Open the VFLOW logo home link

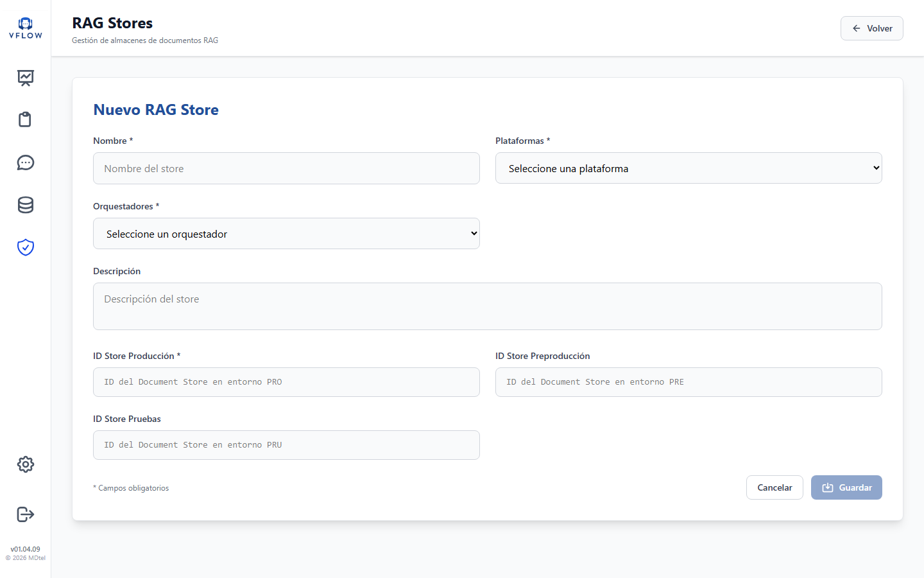[x=26, y=28]
